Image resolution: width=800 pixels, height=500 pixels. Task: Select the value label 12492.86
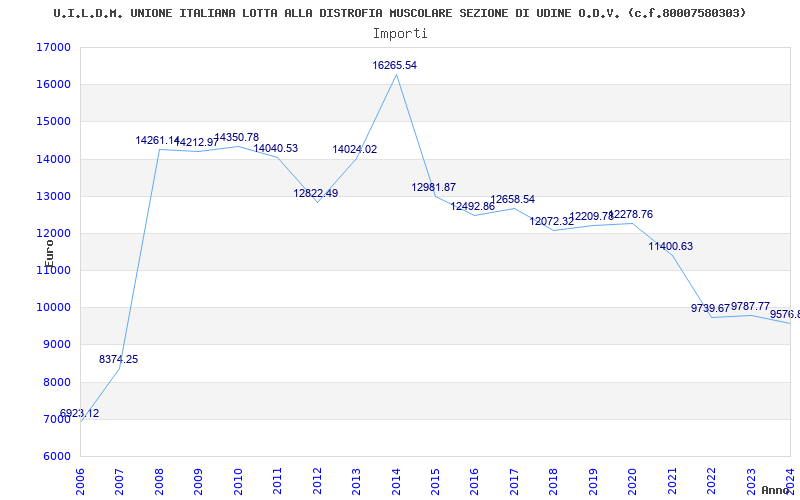[x=472, y=207]
